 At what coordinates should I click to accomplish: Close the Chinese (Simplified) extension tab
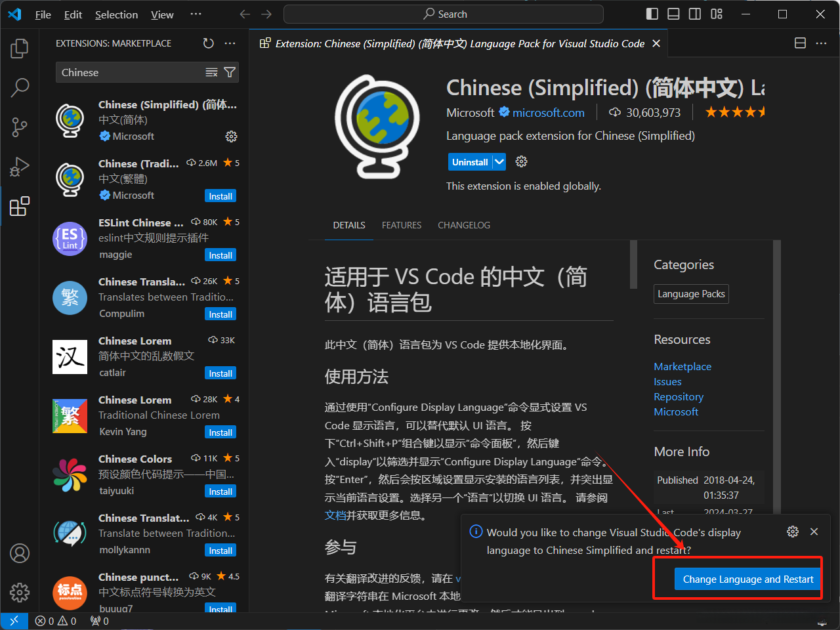tap(656, 43)
